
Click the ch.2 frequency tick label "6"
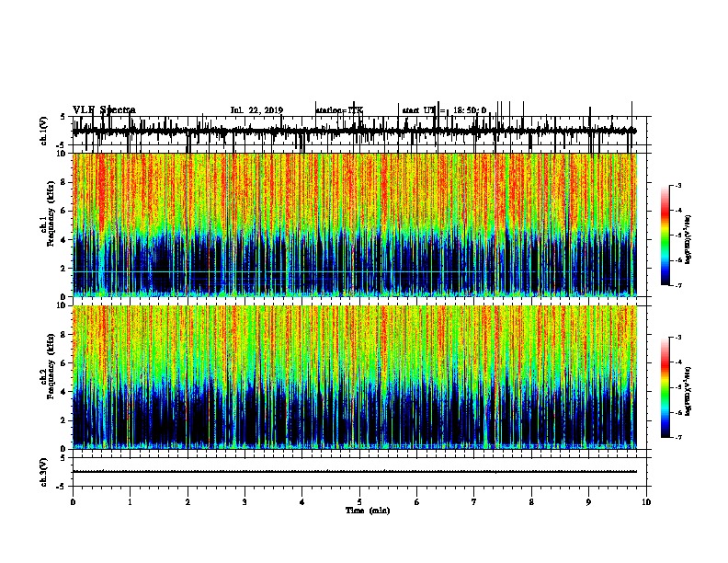point(64,363)
